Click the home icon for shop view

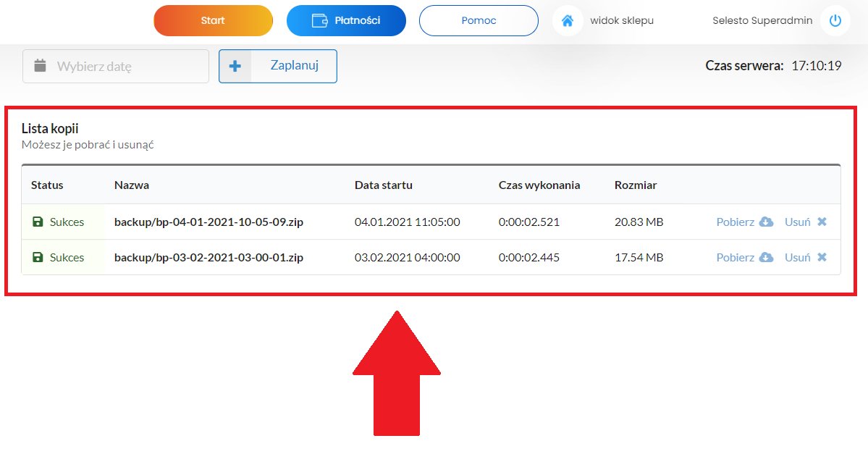coord(568,20)
